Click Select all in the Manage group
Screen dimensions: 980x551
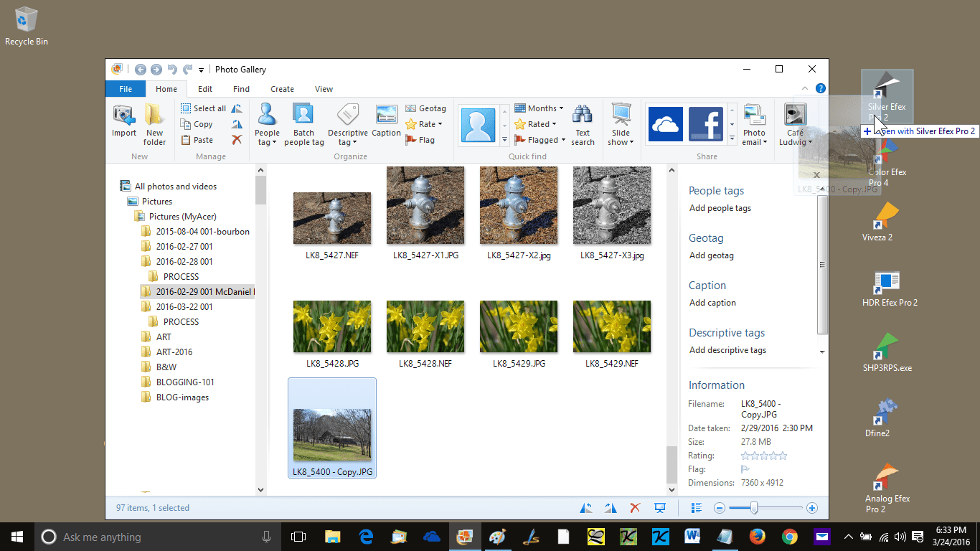coord(203,108)
